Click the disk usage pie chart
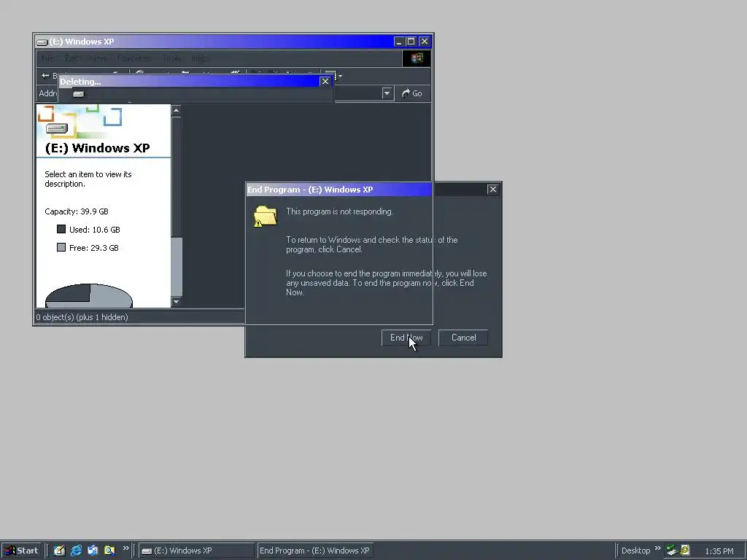This screenshot has height=560, width=747. (89, 296)
